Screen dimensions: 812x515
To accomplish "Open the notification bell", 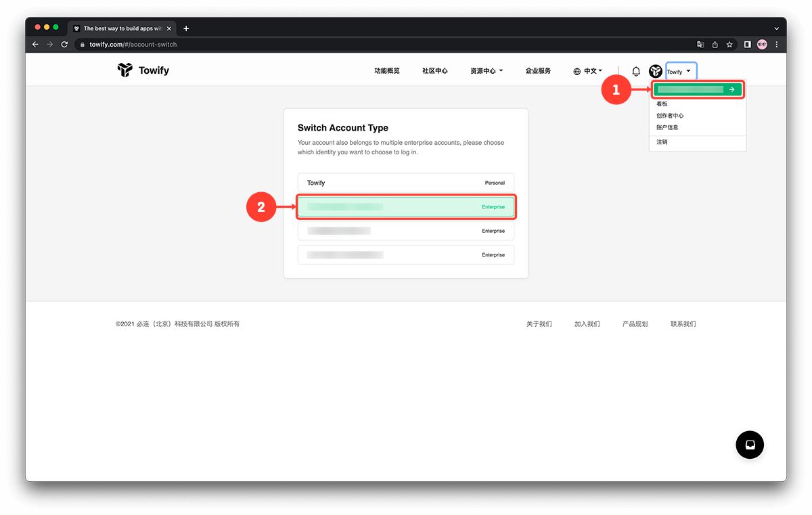I will (x=636, y=71).
